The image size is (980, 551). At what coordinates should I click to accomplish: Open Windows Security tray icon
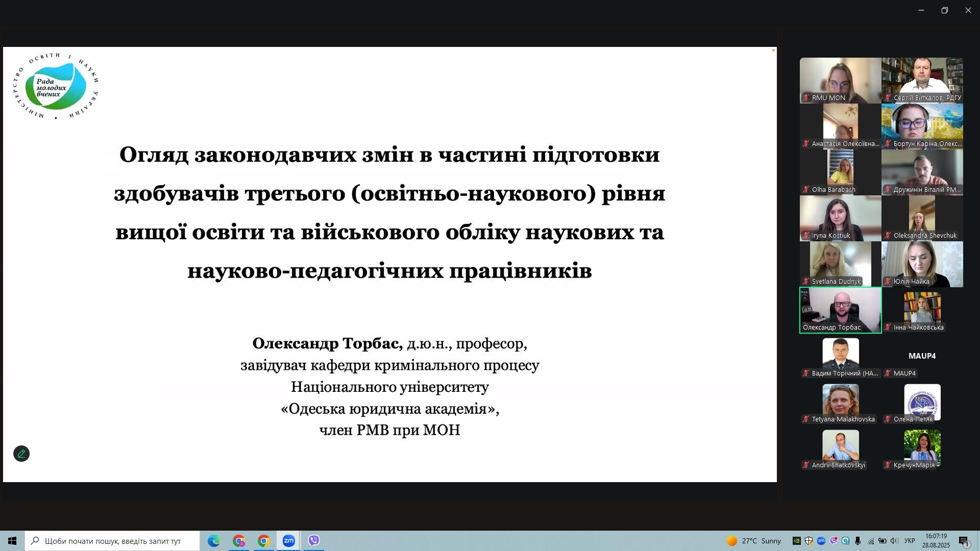(x=808, y=541)
